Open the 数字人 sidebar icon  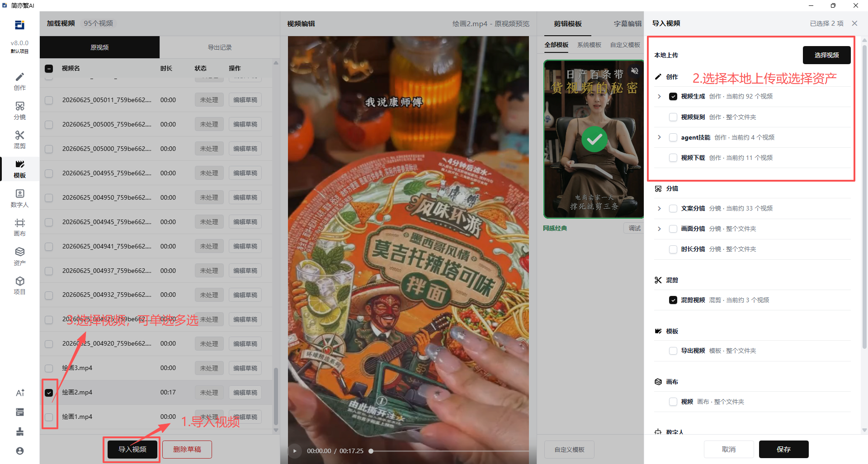pyautogui.click(x=19, y=198)
